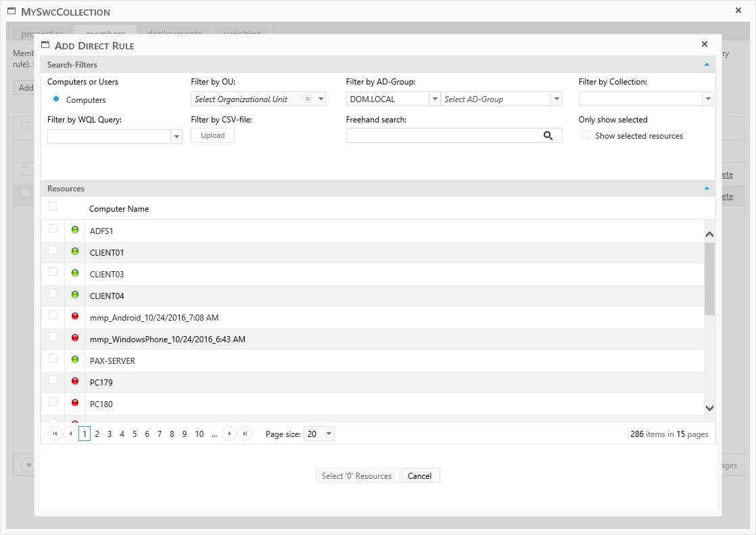
Task: Open the Filter by Collection dropdown
Action: (708, 99)
